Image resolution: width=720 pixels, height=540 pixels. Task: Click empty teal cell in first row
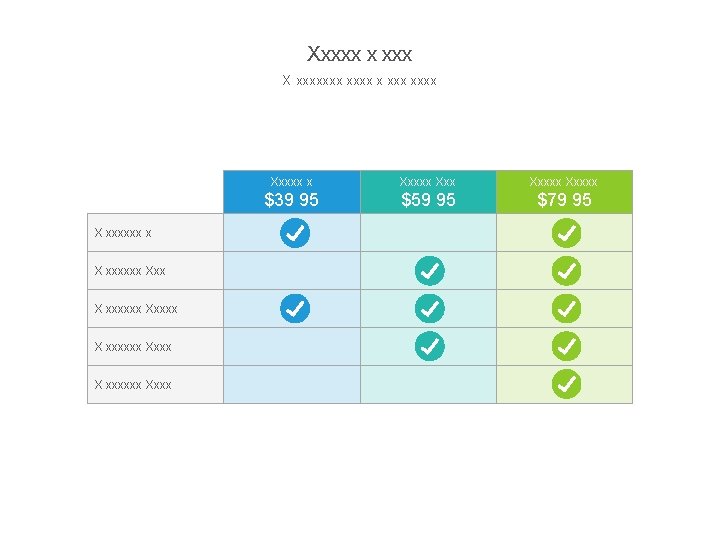click(428, 233)
